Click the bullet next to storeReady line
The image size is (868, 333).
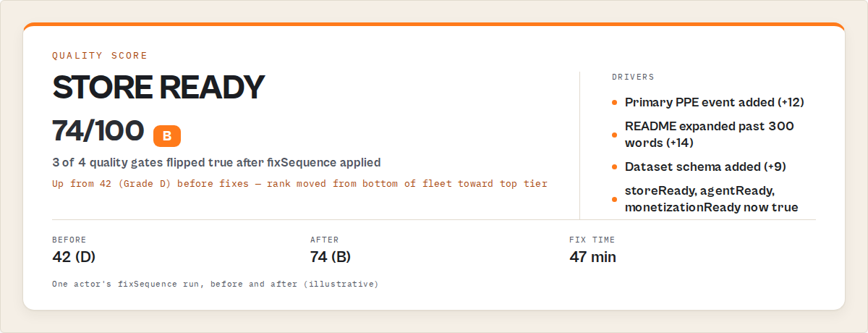tap(615, 198)
